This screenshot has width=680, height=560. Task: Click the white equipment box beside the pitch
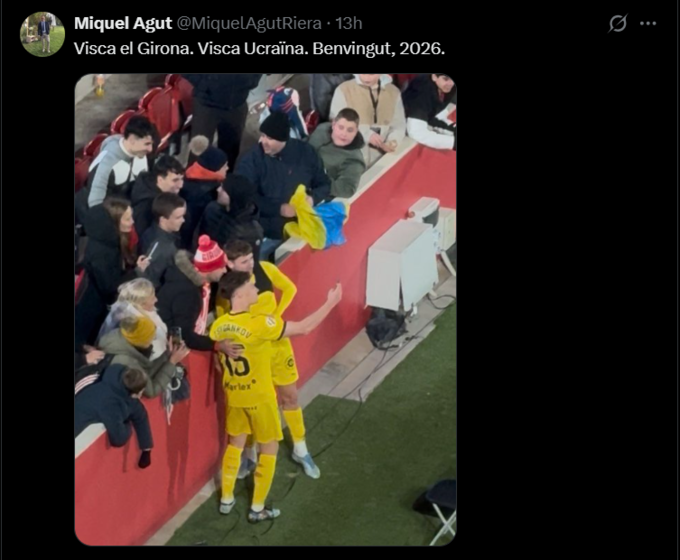point(402,265)
